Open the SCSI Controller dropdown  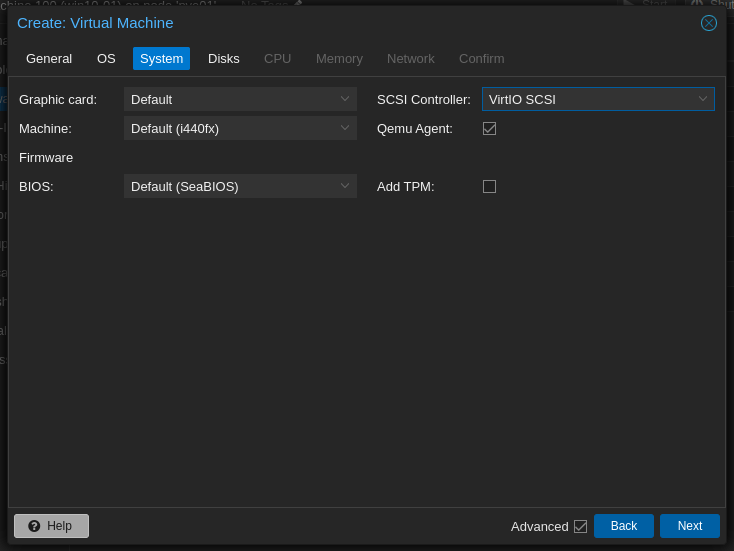coord(598,99)
